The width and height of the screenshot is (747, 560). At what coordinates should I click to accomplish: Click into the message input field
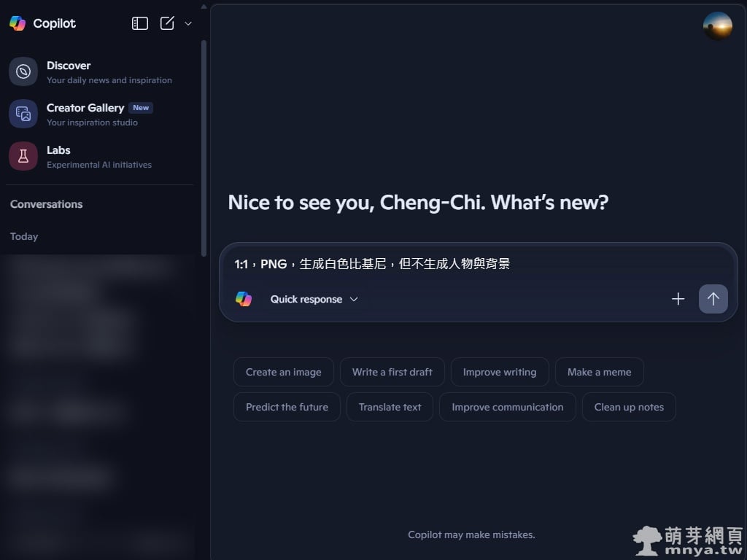[x=479, y=264]
